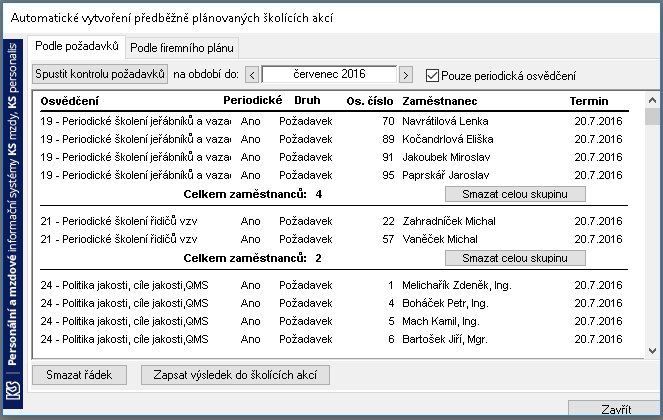Go to previous month with left arrow

[x=252, y=75]
